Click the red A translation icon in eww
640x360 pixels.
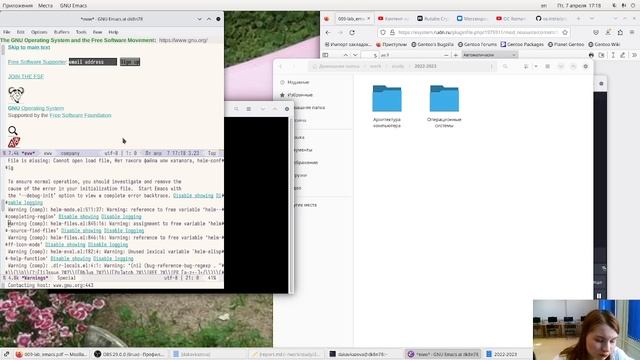click(14, 142)
